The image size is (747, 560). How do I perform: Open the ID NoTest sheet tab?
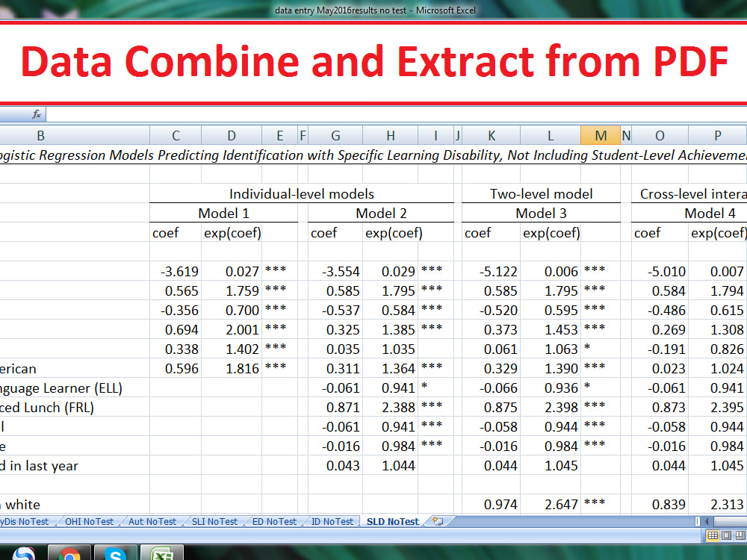(x=332, y=521)
